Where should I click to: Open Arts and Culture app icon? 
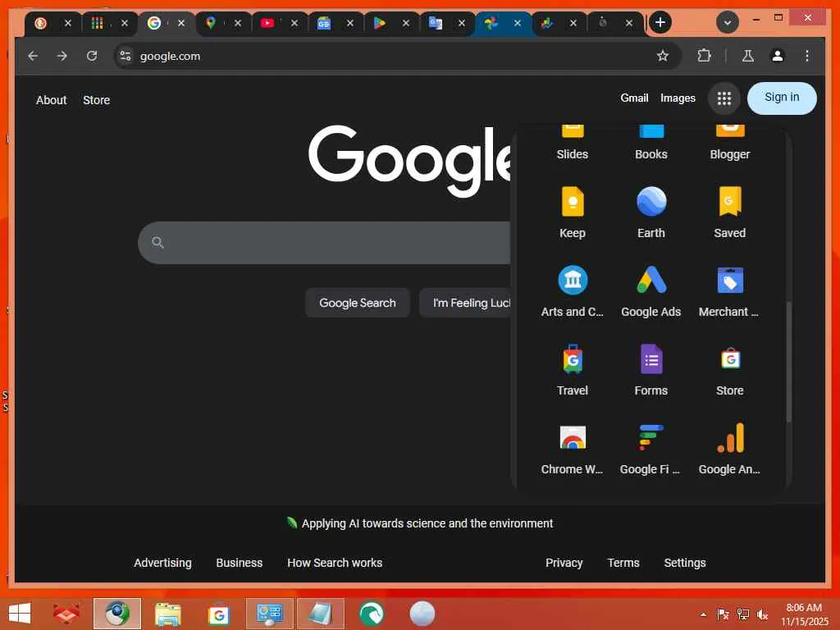point(572,291)
